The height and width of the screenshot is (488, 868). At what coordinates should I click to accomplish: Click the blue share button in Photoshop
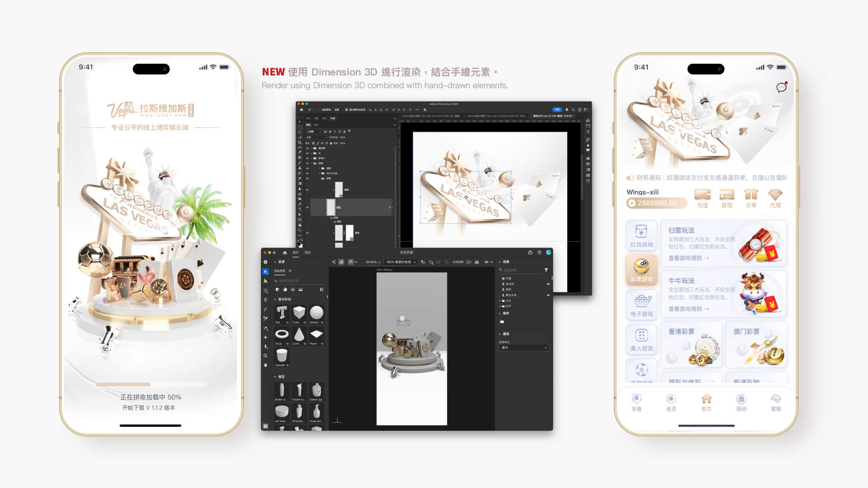557,110
